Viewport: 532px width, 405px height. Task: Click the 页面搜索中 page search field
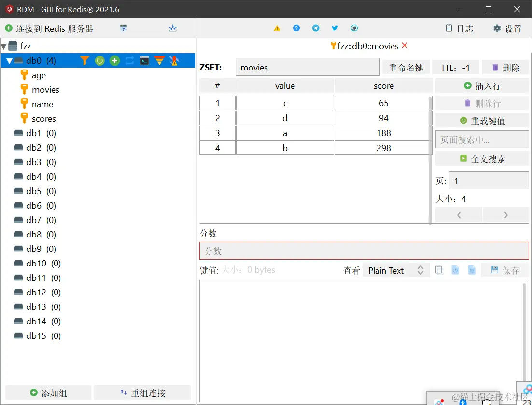pyautogui.click(x=482, y=140)
